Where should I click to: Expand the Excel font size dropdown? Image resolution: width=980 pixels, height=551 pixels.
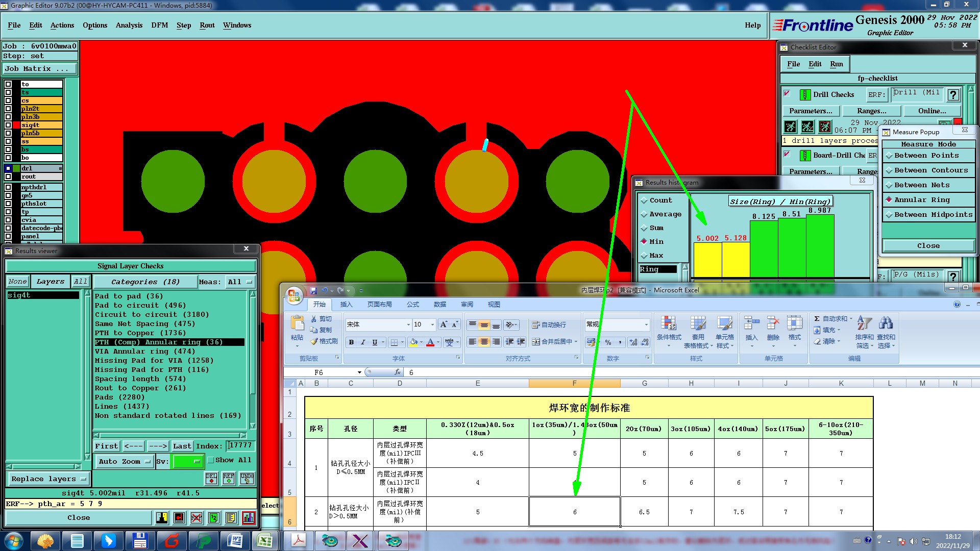click(432, 324)
